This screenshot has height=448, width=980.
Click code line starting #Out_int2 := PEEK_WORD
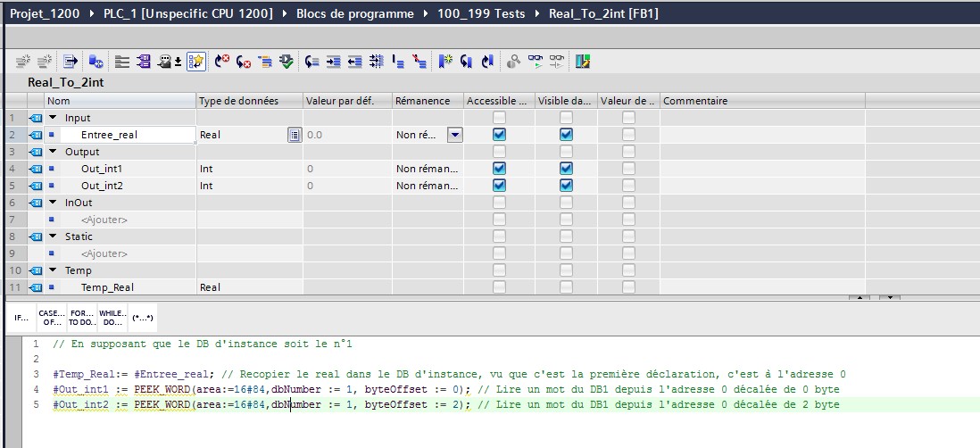[445, 405]
